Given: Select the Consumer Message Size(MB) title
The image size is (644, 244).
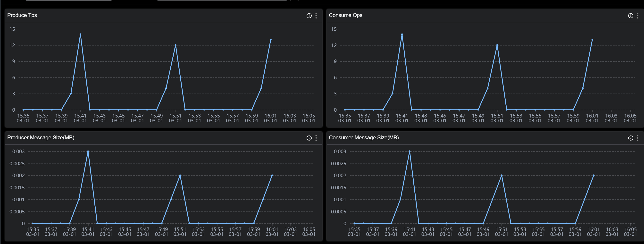Looking at the screenshot, I should (363, 137).
